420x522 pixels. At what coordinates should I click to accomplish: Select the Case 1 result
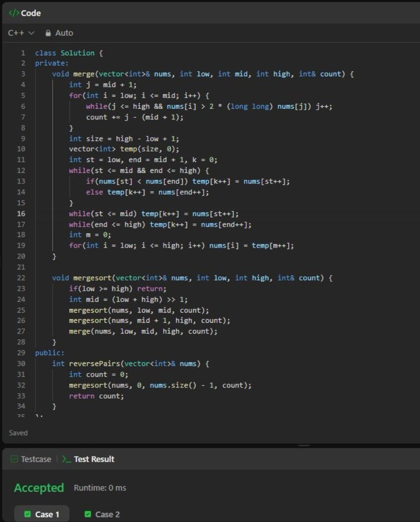[x=42, y=514]
